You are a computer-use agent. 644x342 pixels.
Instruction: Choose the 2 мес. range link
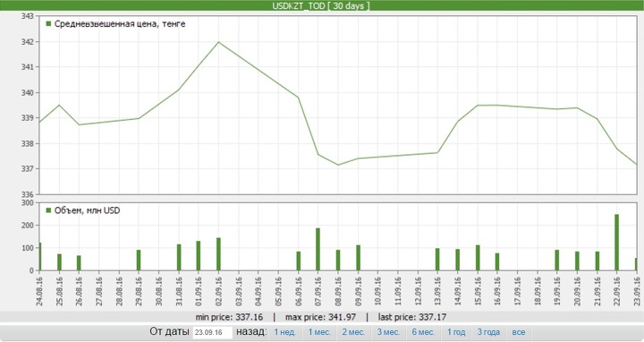tap(353, 332)
